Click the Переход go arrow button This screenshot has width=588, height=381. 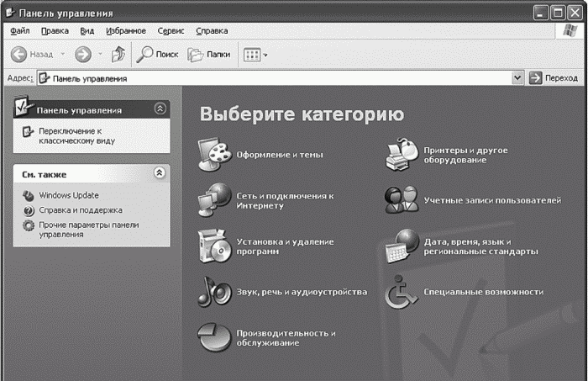554,78
